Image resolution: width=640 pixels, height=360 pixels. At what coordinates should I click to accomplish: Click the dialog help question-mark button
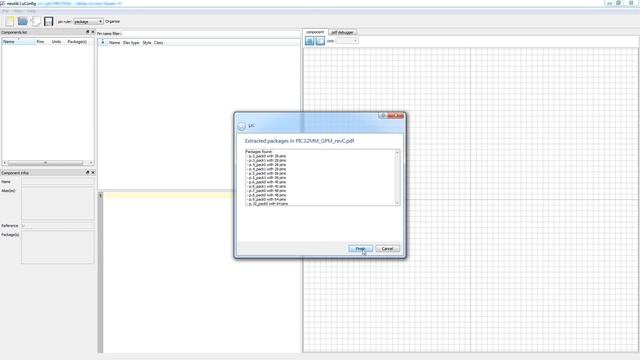tap(382, 116)
